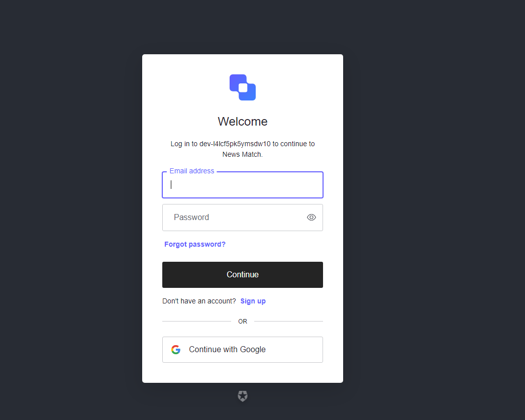Viewport: 525px width, 420px height.
Task: Click the Email address floating label
Action: tap(192, 171)
